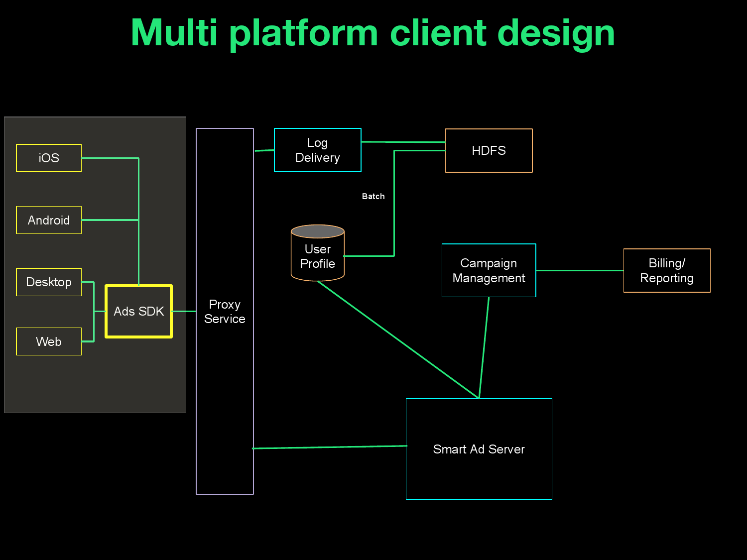Screen dimensions: 747x560
Task: Select the Web platform box
Action: [49, 341]
